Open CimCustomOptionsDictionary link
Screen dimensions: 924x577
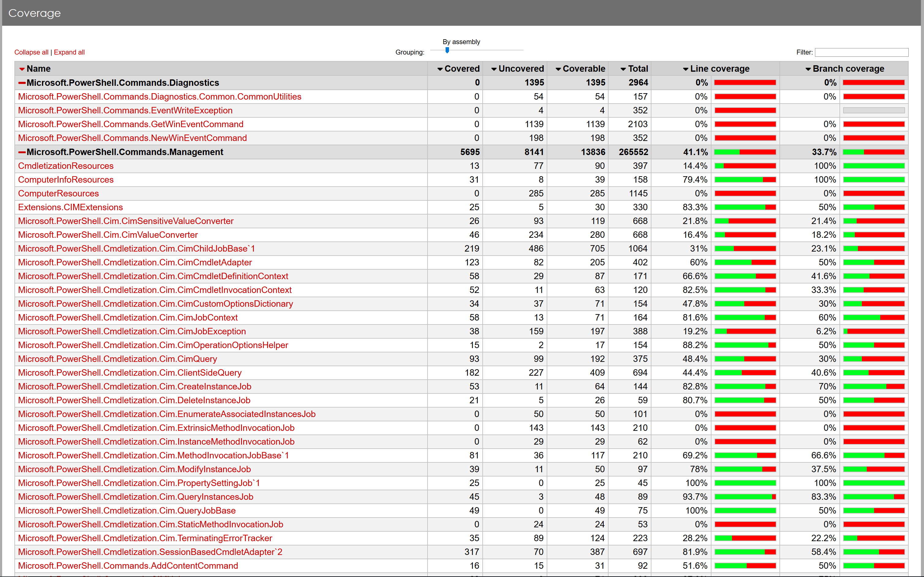pyautogui.click(x=155, y=303)
